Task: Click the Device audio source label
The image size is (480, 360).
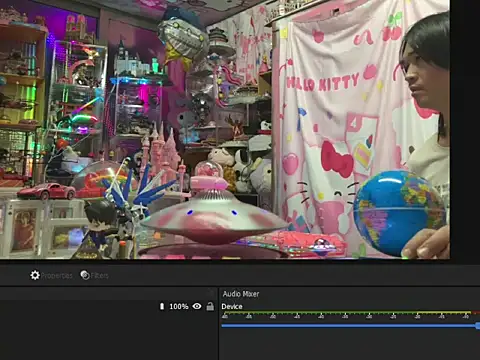Action: pos(232,306)
